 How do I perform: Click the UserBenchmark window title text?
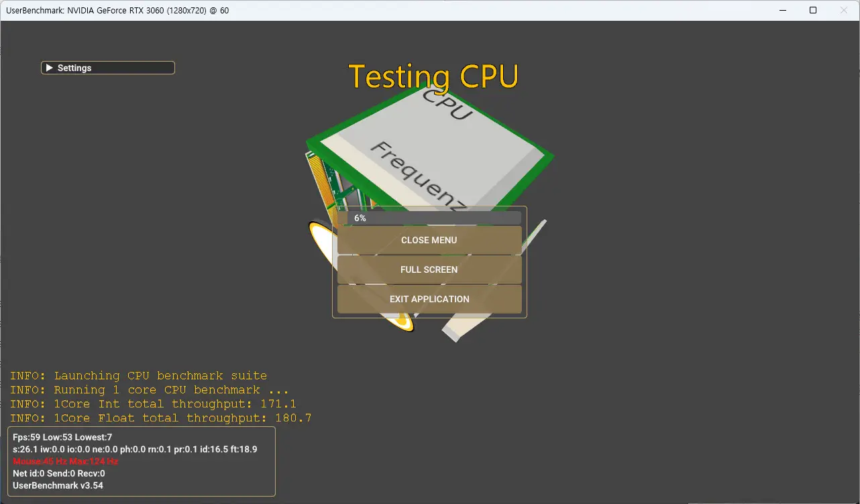pos(117,11)
